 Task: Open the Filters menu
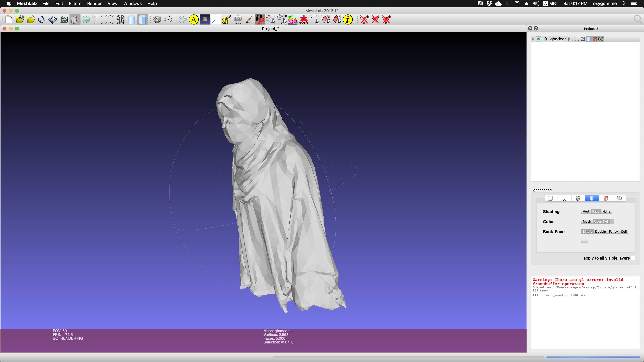(75, 3)
